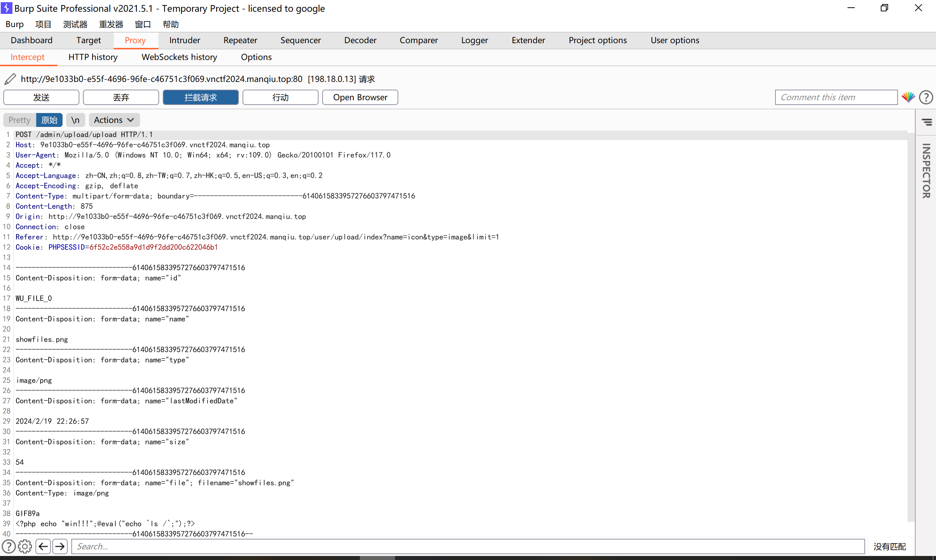The image size is (936, 560).
Task: Click the WU_FILE_0 form value
Action: (34, 298)
